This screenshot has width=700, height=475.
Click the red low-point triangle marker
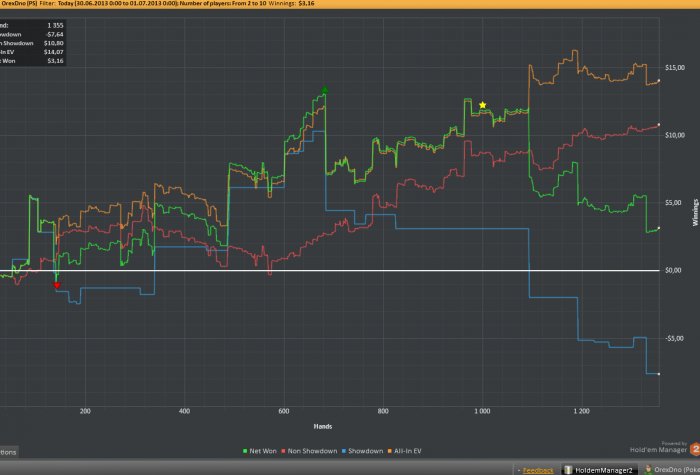(x=57, y=285)
